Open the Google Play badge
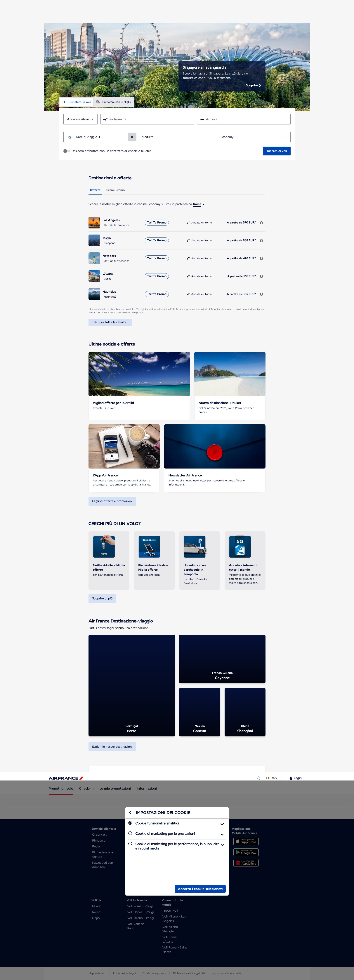The height and width of the screenshot is (980, 354). 246,852
